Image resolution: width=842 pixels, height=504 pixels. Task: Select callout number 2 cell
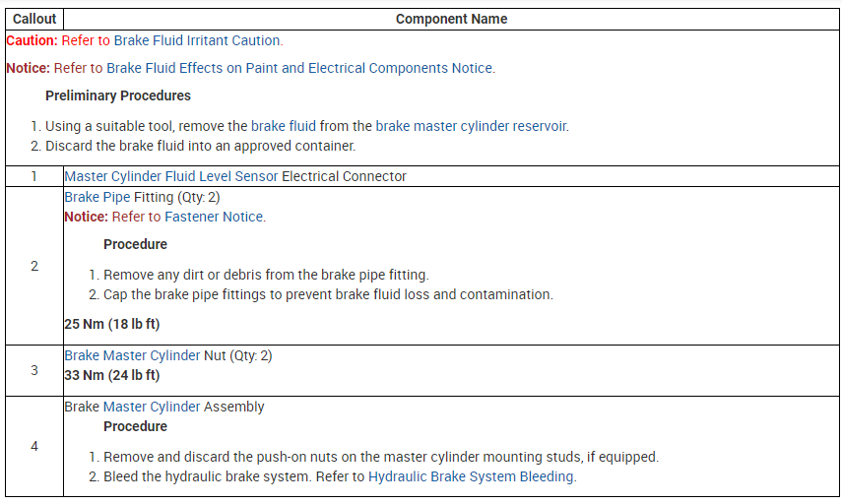point(34,266)
